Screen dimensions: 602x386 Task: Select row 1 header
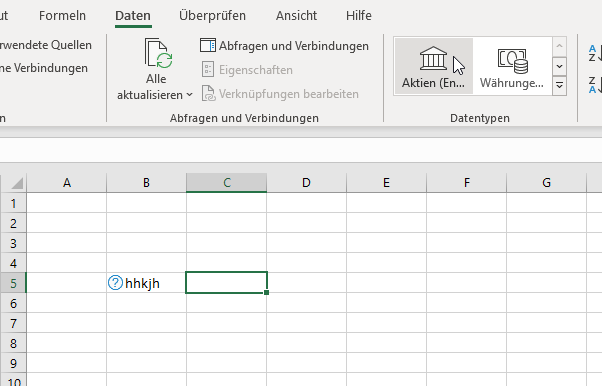point(13,203)
